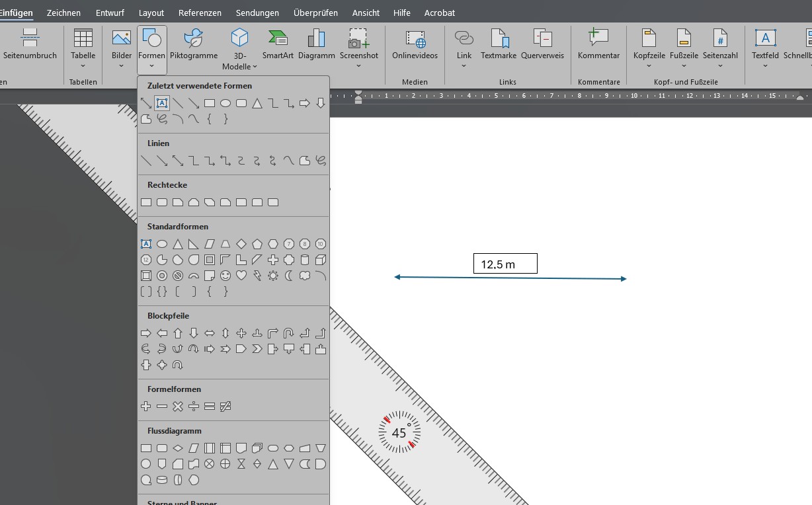The width and height of the screenshot is (812, 505).
Task: Click the SmartArt button
Action: pyautogui.click(x=278, y=45)
